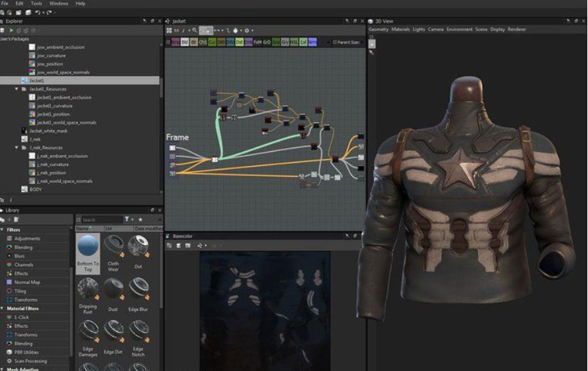
Task: Click the zoom magnifier in graph toolbar
Action: [195, 30]
